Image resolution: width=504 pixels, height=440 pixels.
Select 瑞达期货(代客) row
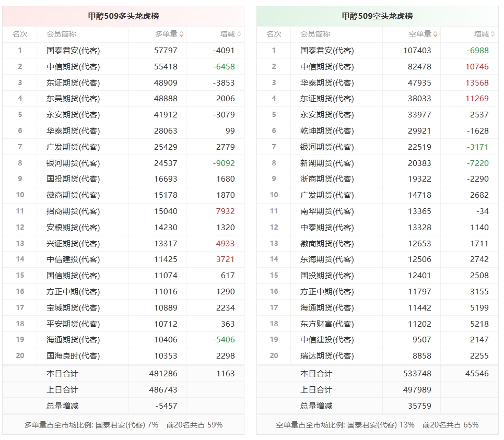[378, 355]
